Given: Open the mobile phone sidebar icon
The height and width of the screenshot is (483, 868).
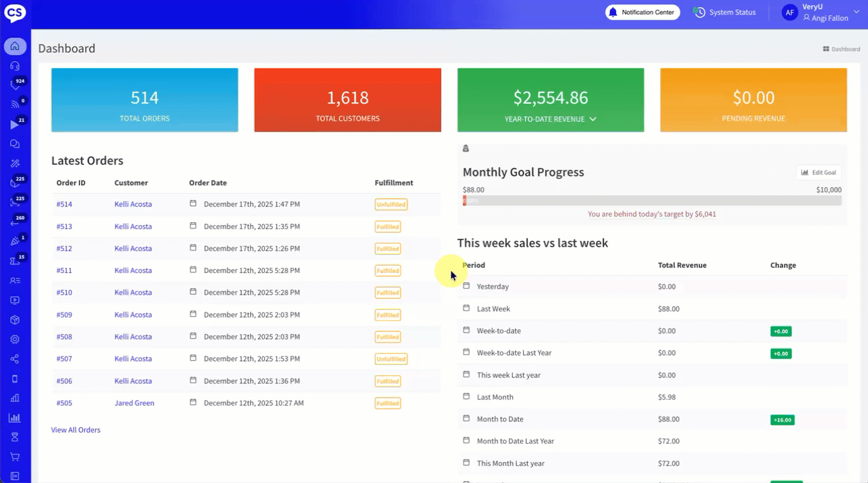Looking at the screenshot, I should point(14,379).
